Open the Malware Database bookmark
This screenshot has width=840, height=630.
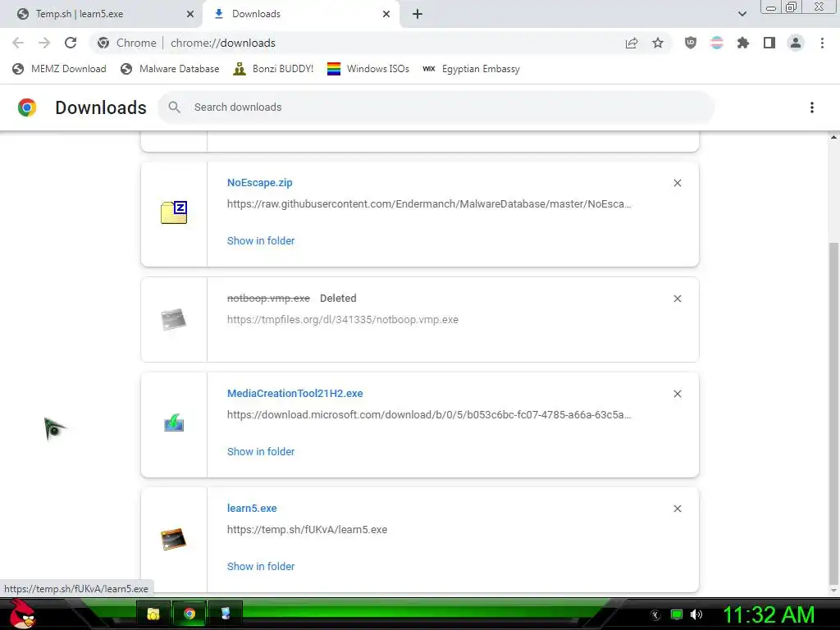pos(170,69)
